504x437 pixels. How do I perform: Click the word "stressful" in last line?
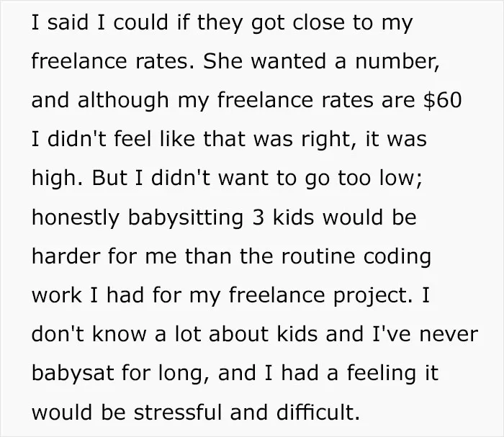tap(178, 412)
